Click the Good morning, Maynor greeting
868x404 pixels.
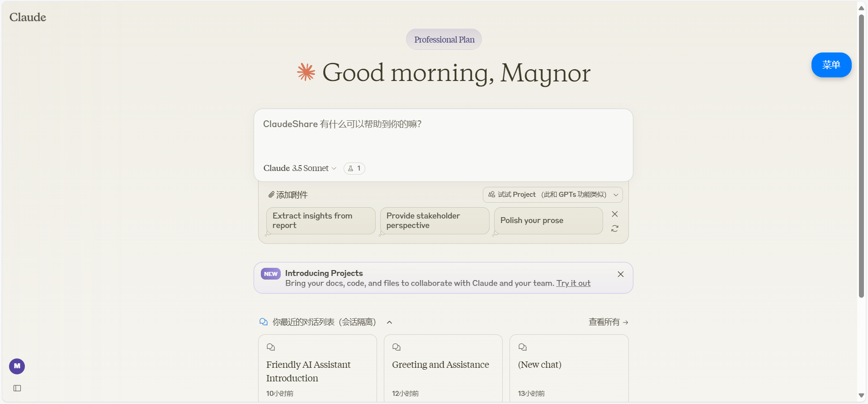[x=457, y=72]
